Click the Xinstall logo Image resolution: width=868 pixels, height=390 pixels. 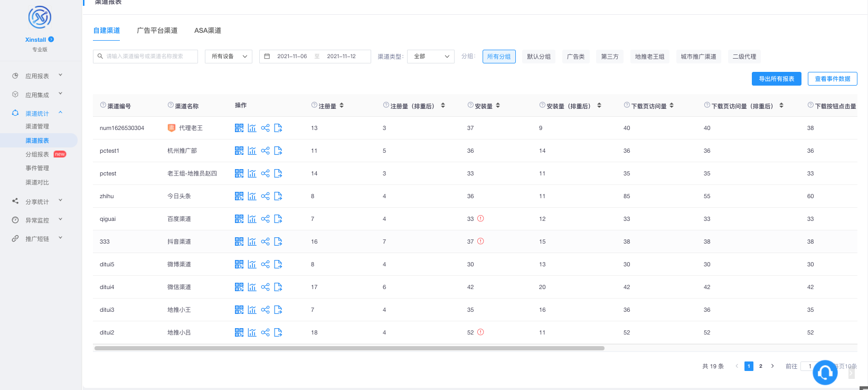point(40,17)
